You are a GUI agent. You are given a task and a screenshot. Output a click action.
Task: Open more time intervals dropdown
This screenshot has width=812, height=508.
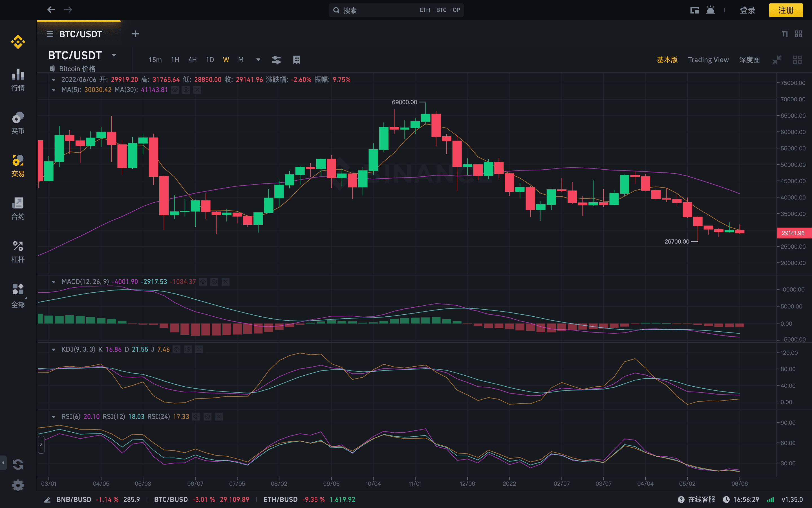tap(258, 60)
